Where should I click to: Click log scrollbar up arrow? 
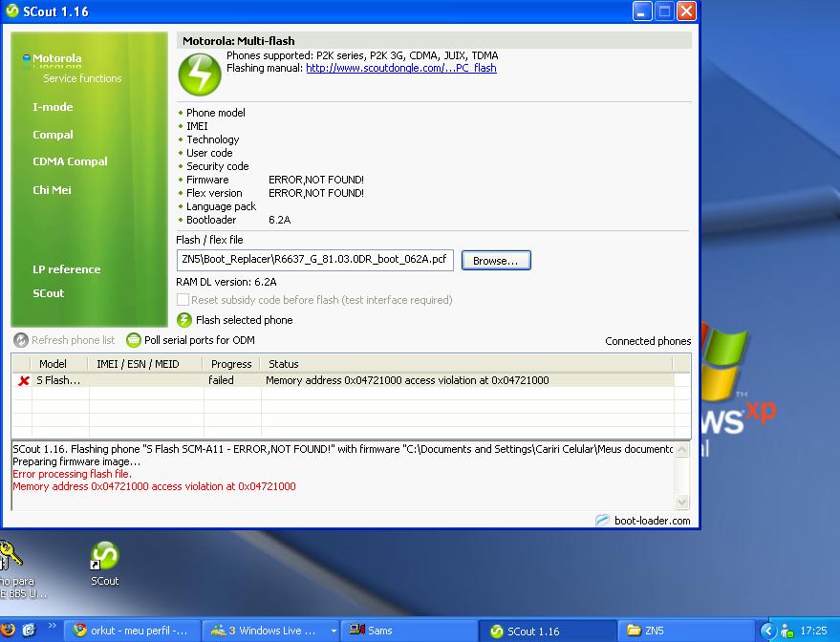[682, 450]
